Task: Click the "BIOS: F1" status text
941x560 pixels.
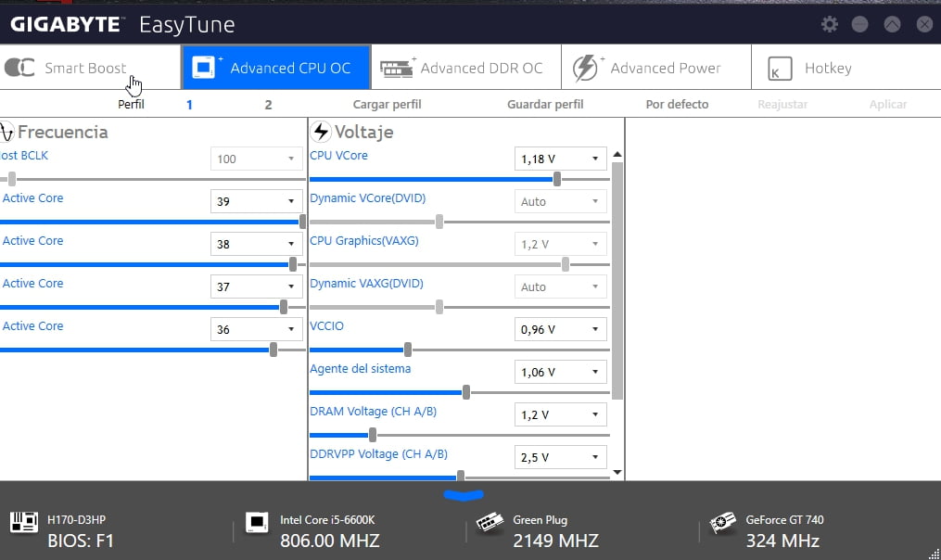Action: pos(81,541)
